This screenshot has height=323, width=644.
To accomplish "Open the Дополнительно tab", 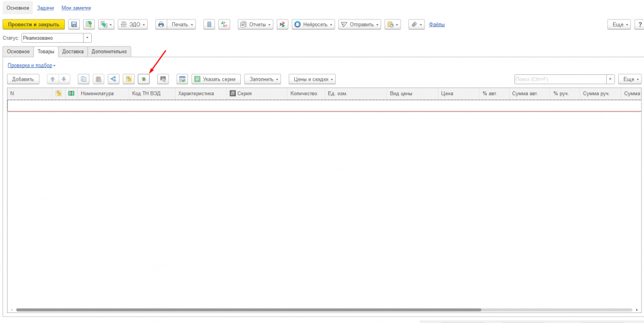I will point(109,52).
